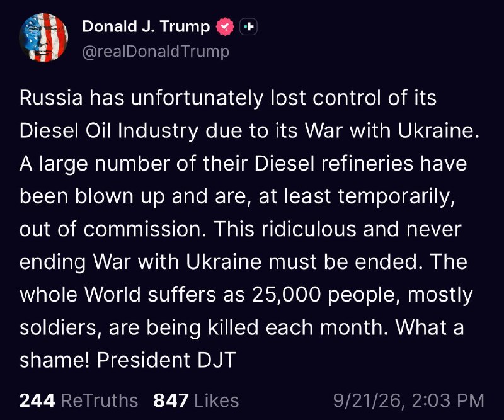Click the words 'out of commission'

[113, 229]
